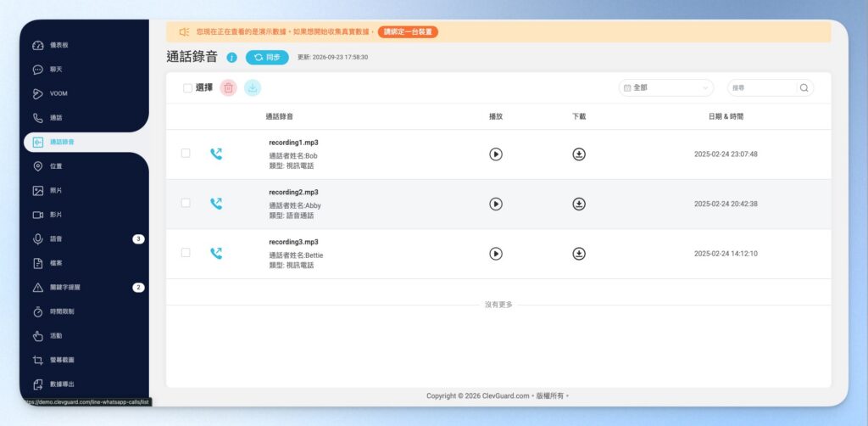Play recording2.mp3
Viewport: 868px width, 426px height.
[x=496, y=204]
